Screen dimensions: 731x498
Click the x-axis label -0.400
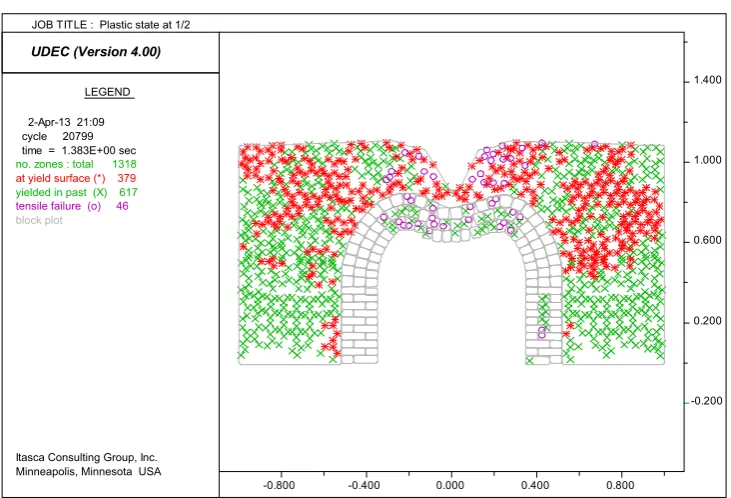364,485
